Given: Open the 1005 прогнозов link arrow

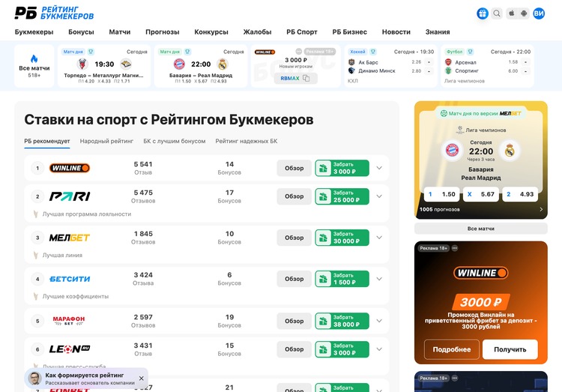Looking at the screenshot, I should (x=541, y=209).
